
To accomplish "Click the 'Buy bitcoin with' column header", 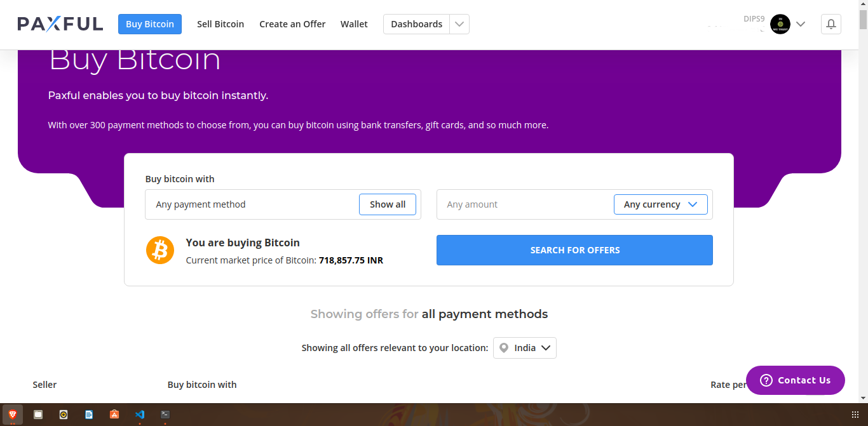I will [x=202, y=385].
